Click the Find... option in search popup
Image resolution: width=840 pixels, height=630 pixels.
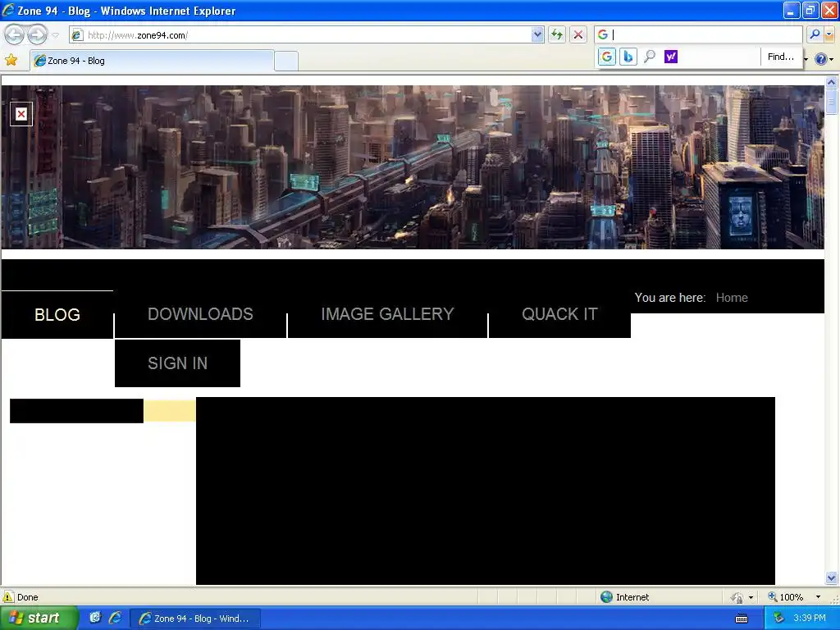pos(781,57)
